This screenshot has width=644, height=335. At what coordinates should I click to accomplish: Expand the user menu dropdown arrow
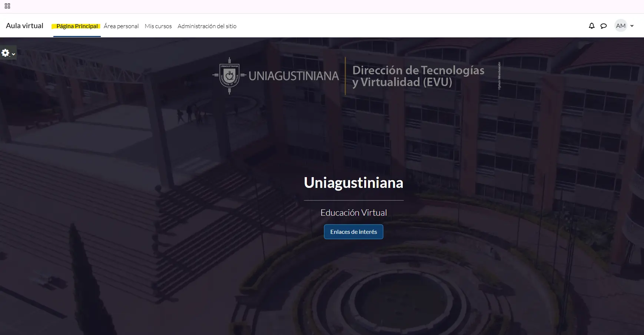pyautogui.click(x=632, y=26)
